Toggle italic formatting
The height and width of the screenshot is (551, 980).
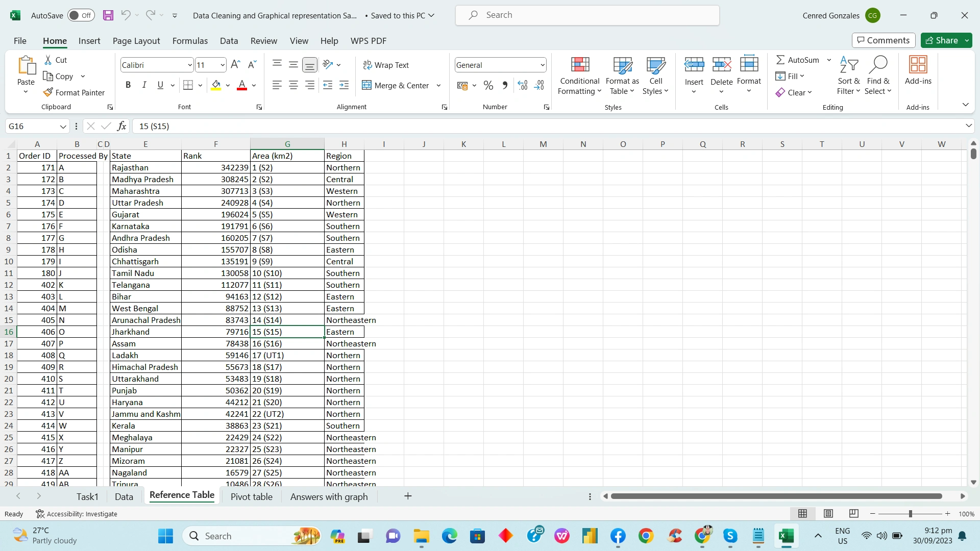(144, 85)
